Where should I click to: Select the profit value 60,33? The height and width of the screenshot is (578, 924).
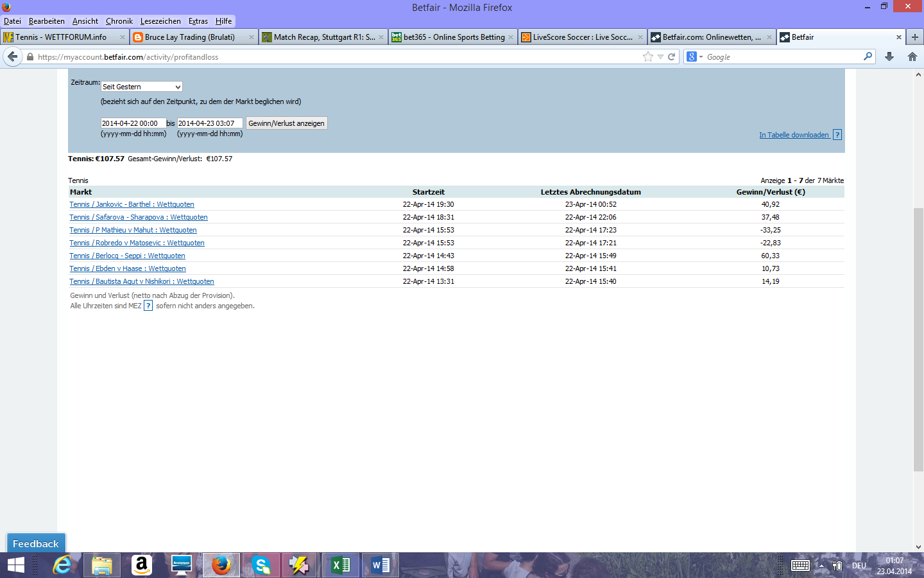(771, 256)
